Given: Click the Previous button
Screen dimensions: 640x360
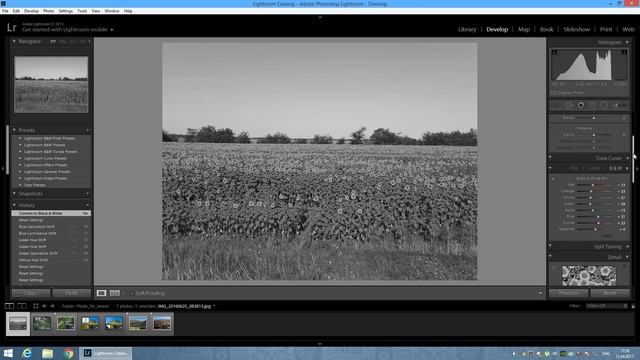Looking at the screenshot, I should [568, 293].
